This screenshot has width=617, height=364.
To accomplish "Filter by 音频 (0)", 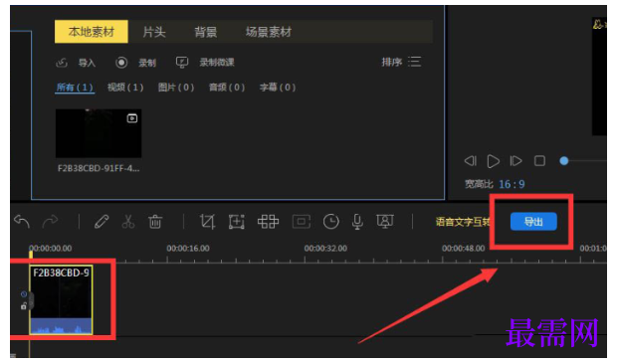I will coord(227,88).
